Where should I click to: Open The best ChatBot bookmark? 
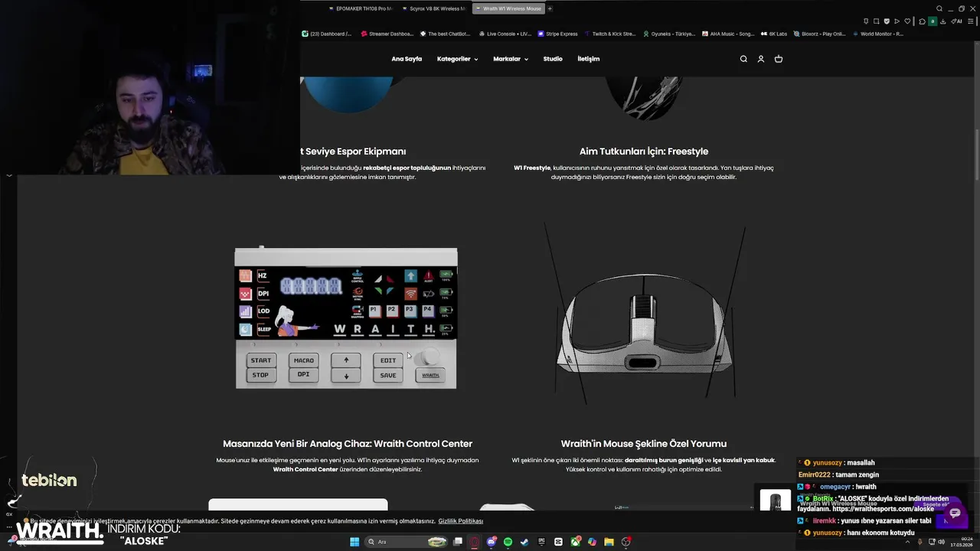pos(446,34)
